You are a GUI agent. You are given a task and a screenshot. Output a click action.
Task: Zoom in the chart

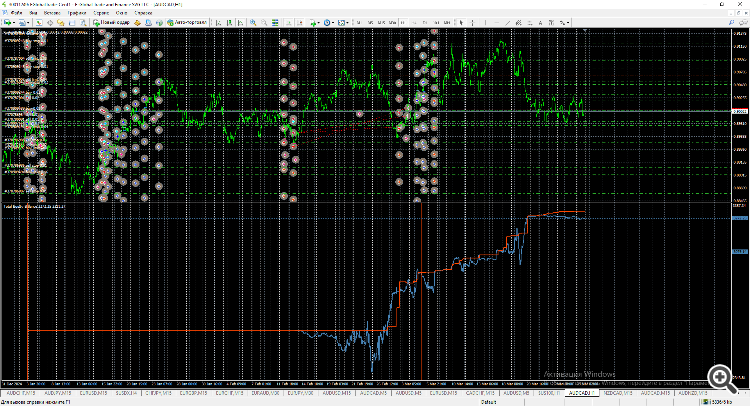point(253,22)
